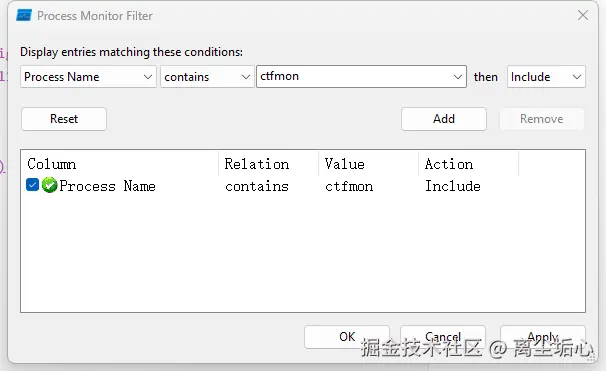This screenshot has width=606, height=371.
Task: Click the 'Include' action cell in list
Action: (x=453, y=186)
